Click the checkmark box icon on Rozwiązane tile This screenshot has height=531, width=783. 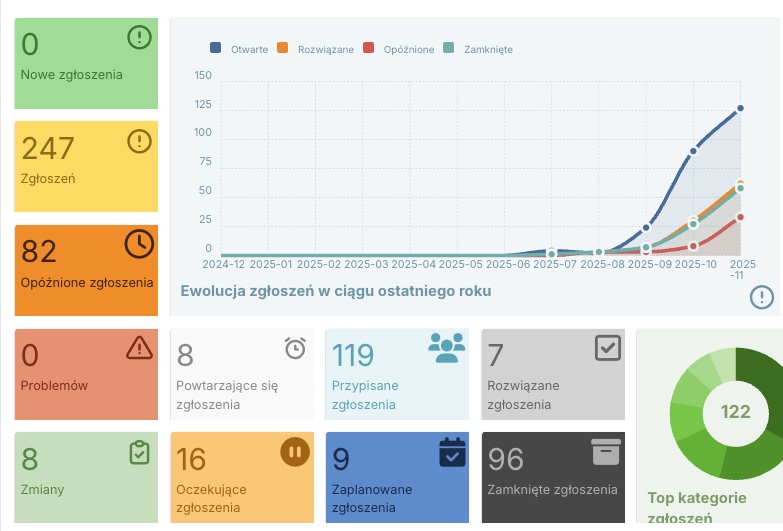click(x=607, y=347)
